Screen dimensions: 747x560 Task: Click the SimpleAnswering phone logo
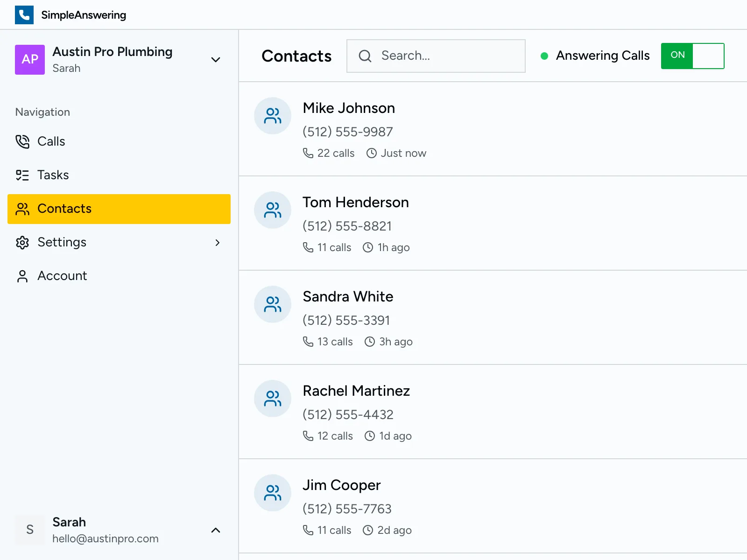pyautogui.click(x=24, y=14)
